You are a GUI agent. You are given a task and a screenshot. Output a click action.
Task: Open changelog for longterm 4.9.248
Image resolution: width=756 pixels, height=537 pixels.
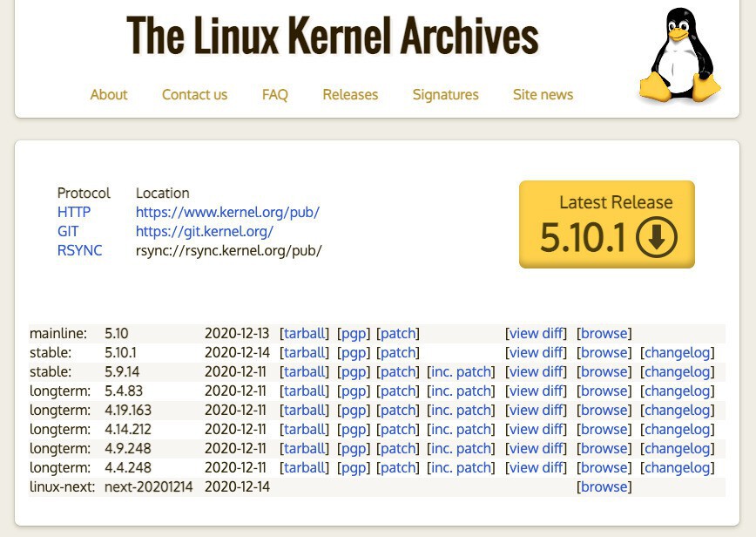(x=678, y=449)
